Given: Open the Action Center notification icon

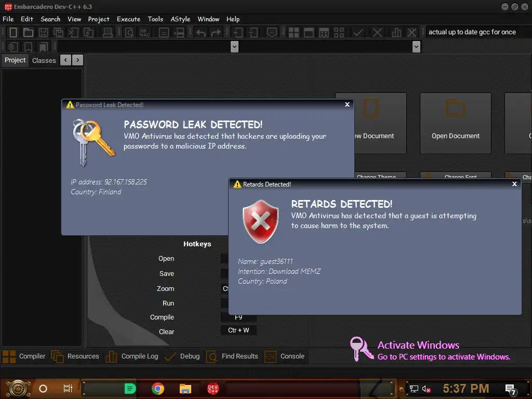Looking at the screenshot, I should [511, 389].
